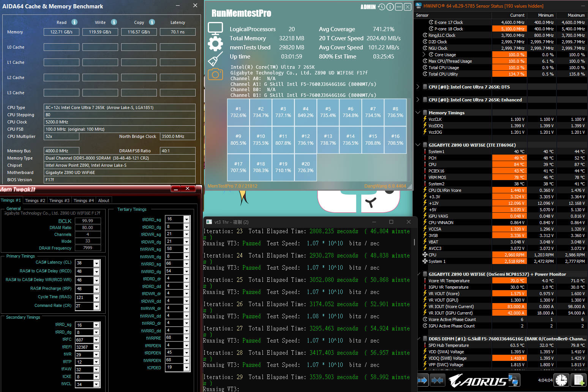Click HWiNFO Sensor column header
This screenshot has height=392, width=588.
point(453,15)
